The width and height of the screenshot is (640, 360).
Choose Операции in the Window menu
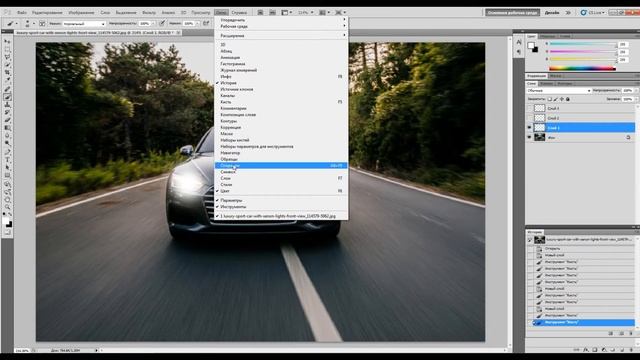(281, 166)
